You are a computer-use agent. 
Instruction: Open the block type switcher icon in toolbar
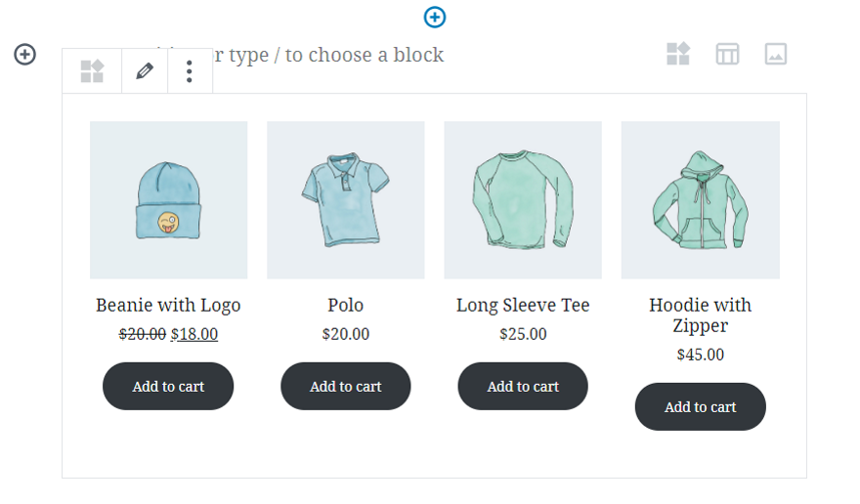click(x=92, y=71)
